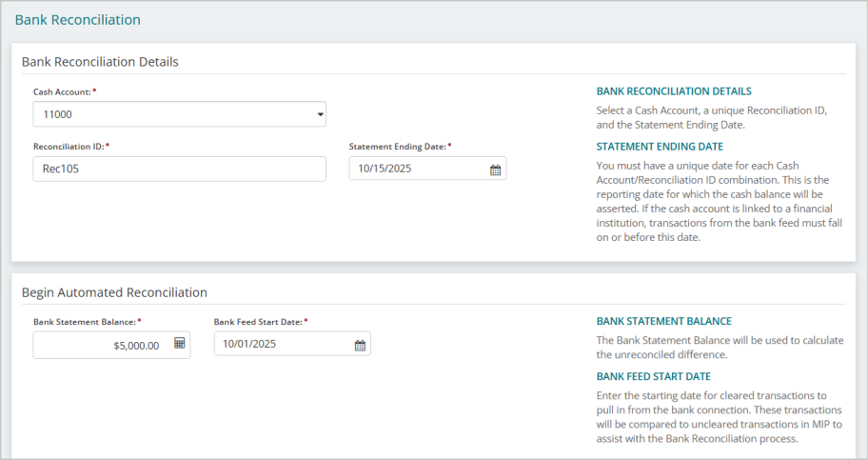The height and width of the screenshot is (460, 868).
Task: Click the Reconciliation ID field containing Rec105
Action: click(x=179, y=169)
